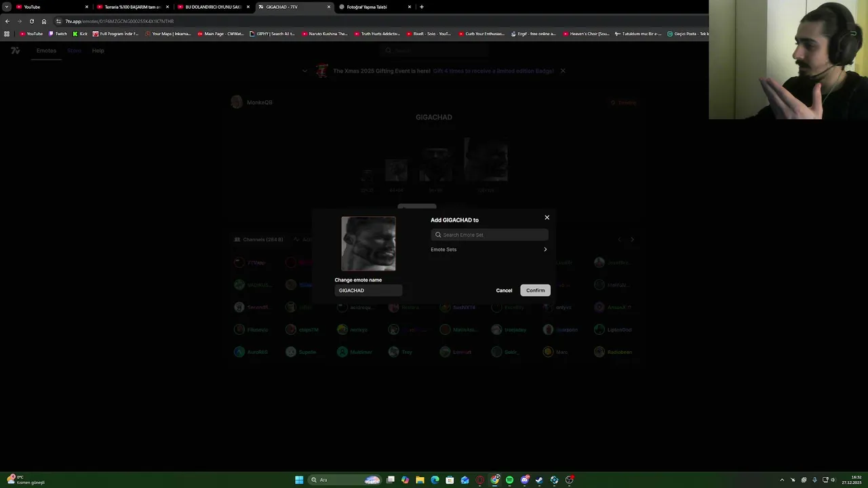Screen dimensions: 868x488
Task: Edit the GIGACHAD emote name field
Action: [x=368, y=290]
